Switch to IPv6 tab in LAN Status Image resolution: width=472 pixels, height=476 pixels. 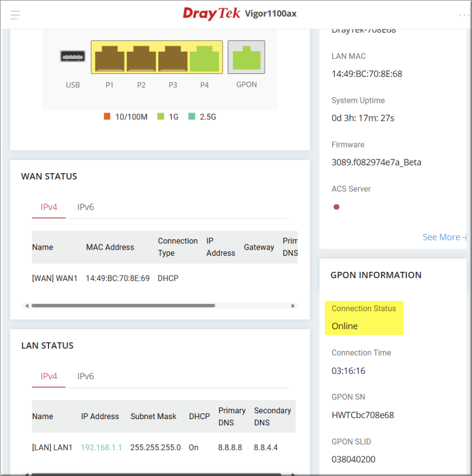(86, 376)
